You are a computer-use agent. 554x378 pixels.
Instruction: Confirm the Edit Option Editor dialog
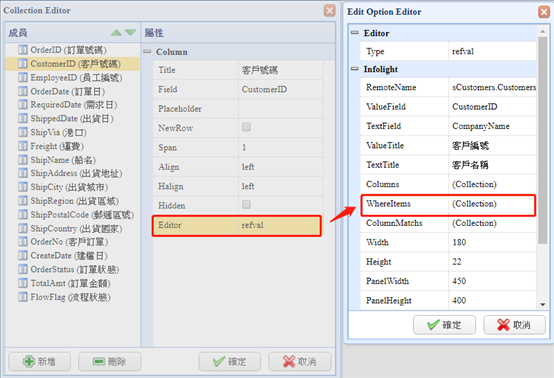click(x=444, y=325)
